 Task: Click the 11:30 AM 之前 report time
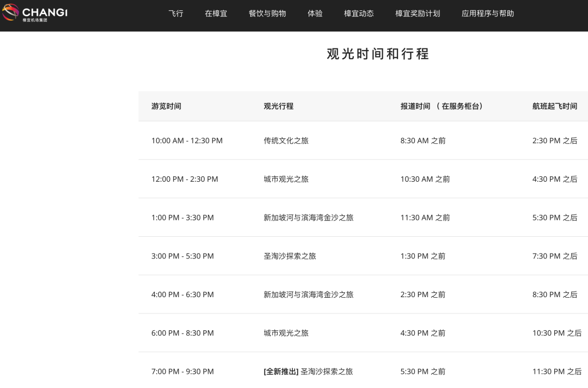pyautogui.click(x=425, y=218)
